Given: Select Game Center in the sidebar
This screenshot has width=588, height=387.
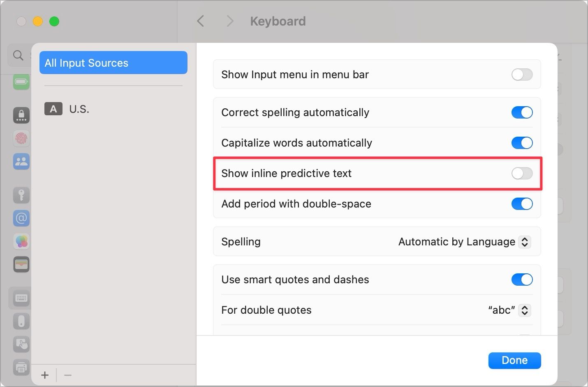Looking at the screenshot, I should [x=21, y=241].
